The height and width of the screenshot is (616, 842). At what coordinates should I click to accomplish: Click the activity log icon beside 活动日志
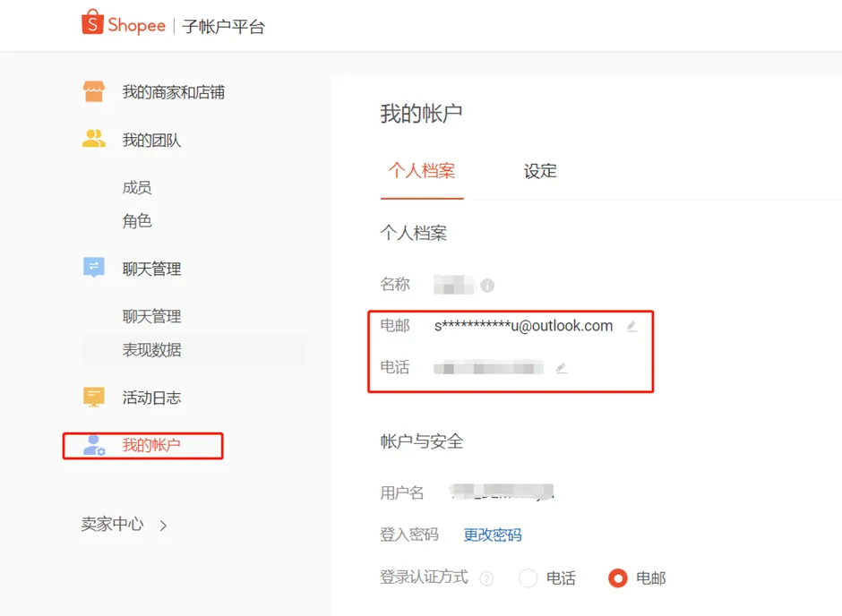pyautogui.click(x=94, y=397)
